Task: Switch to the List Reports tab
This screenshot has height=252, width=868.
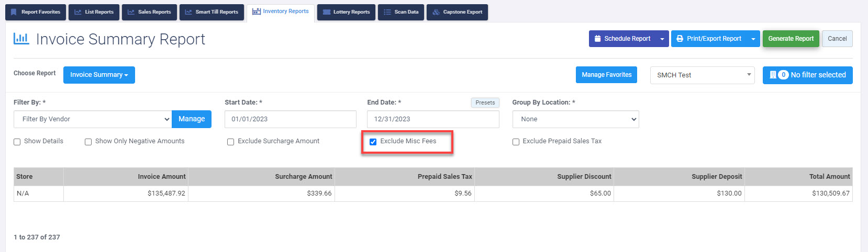Action: tap(94, 12)
